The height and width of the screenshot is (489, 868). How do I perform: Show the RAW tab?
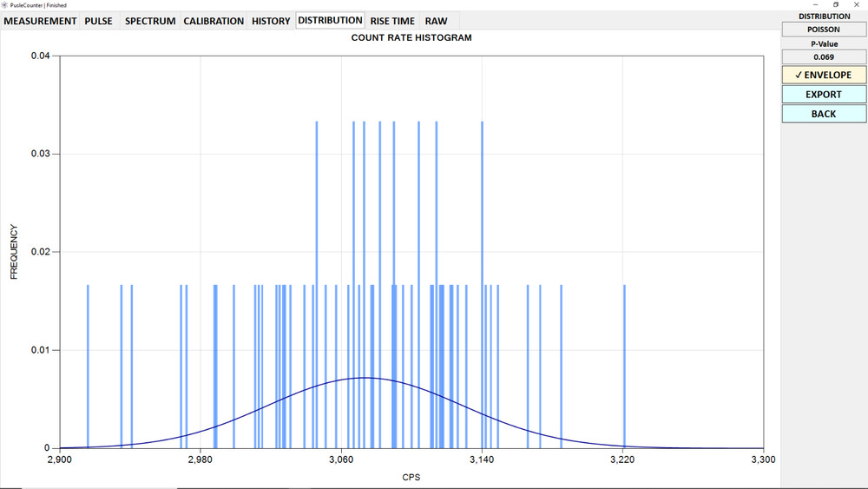pos(436,21)
